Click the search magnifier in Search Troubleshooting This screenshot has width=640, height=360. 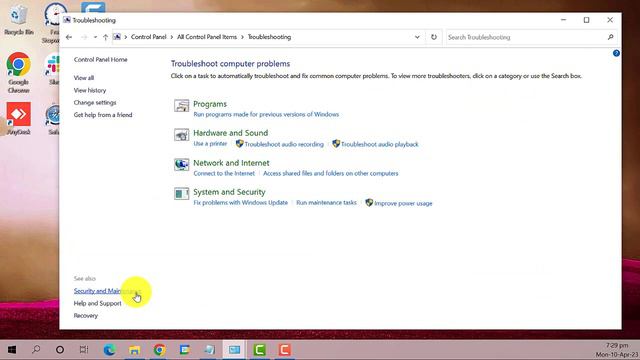coord(611,37)
